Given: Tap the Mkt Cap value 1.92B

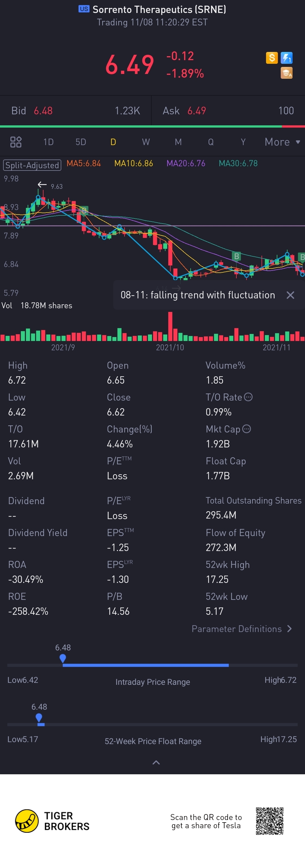Looking at the screenshot, I should (218, 444).
